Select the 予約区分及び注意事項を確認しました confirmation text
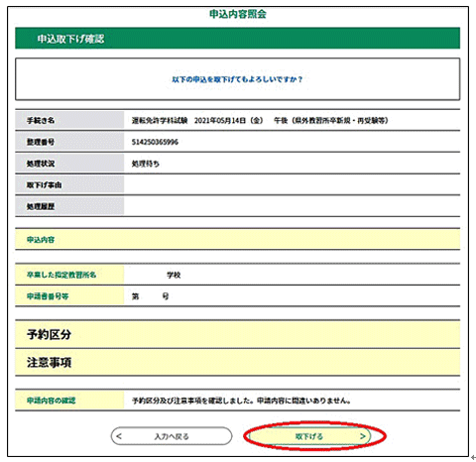Image resolution: width=476 pixels, height=462 pixels. (x=241, y=401)
